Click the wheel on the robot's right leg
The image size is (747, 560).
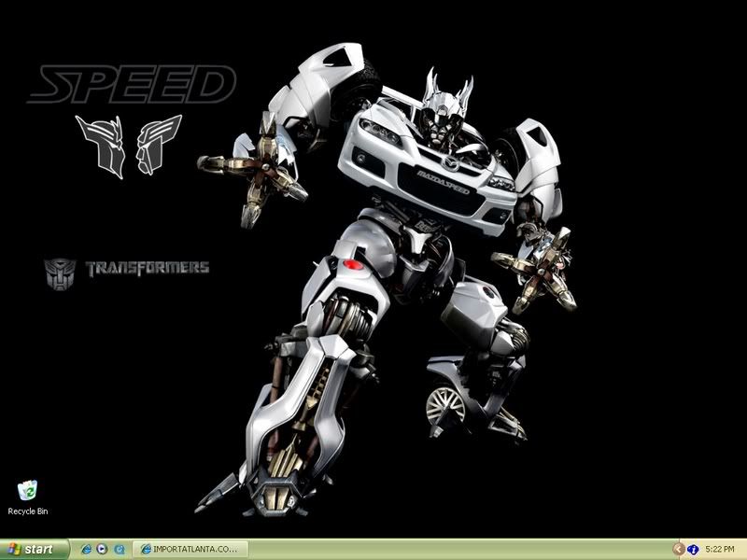click(x=445, y=404)
